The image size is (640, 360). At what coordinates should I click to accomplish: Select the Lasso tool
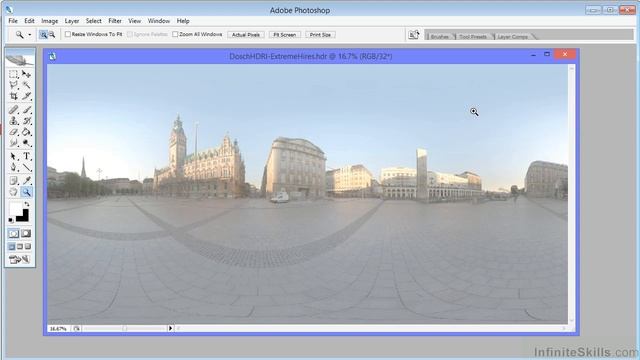13,85
